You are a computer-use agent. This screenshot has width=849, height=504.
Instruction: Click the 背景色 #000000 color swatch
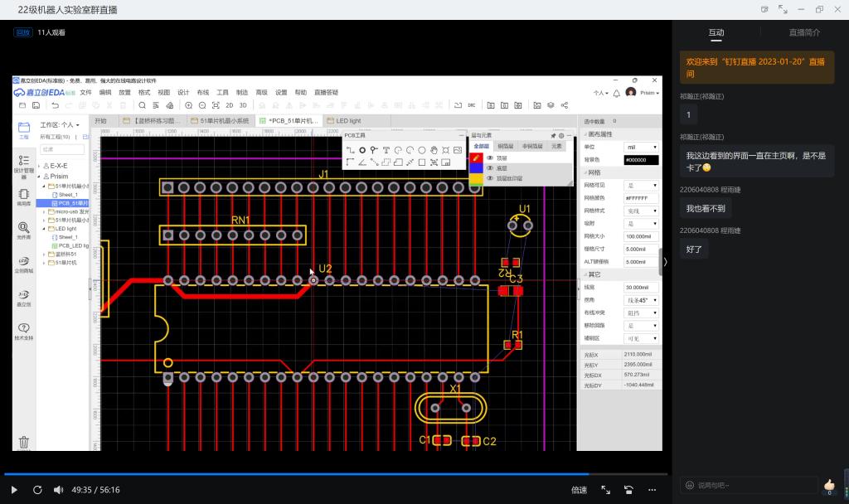[641, 159]
